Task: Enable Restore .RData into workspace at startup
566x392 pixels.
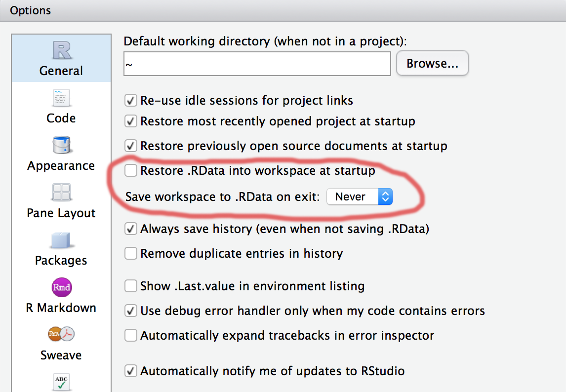Action: [x=131, y=171]
